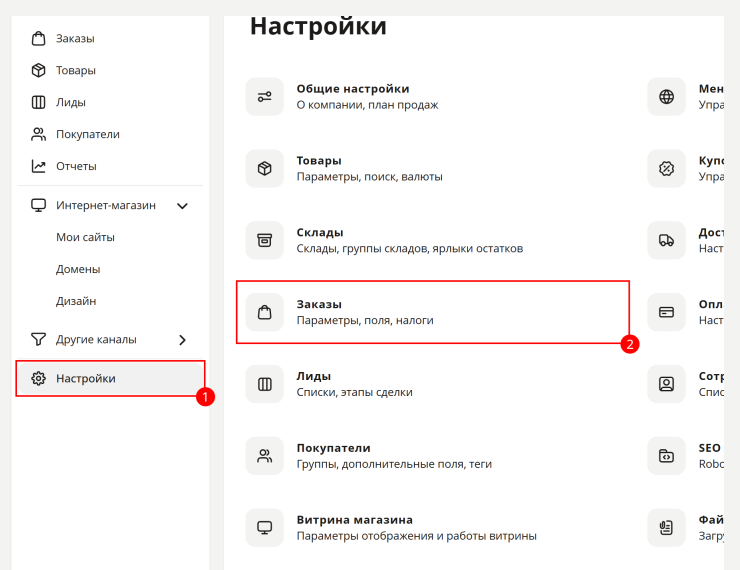Viewport: 740px width, 570px height.
Task: Click the sliders icon of Общие настройки
Action: coord(265,97)
